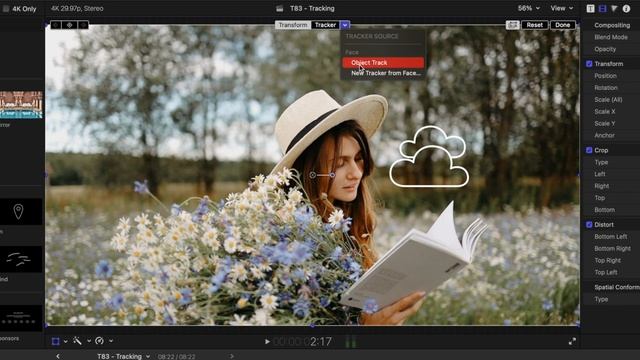Select the dotted sponsors title thumbnail
The image size is (640, 360).
tap(21, 318)
